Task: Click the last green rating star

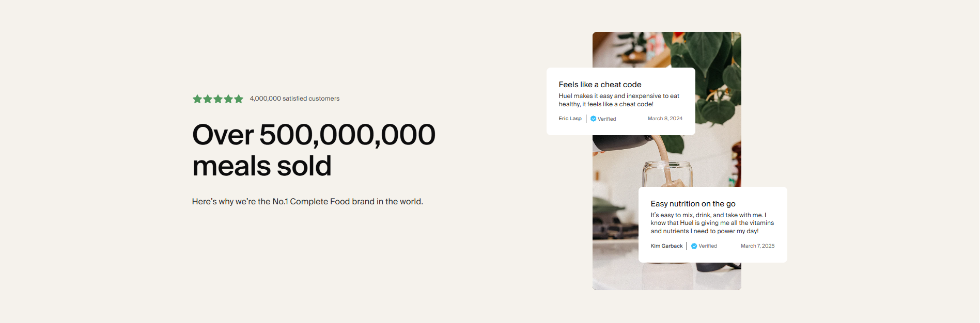Action: pos(239,99)
